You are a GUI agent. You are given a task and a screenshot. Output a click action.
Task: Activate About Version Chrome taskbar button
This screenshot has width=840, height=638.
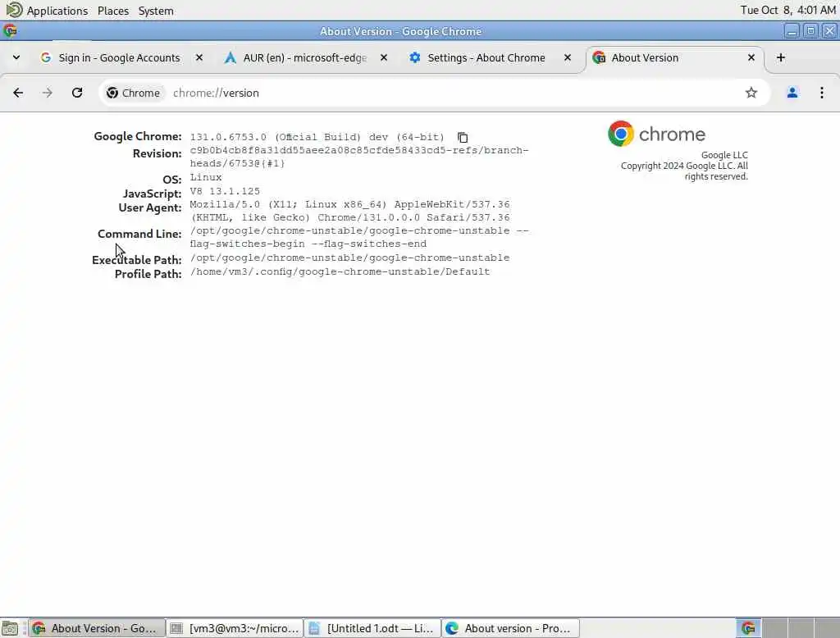pos(97,628)
